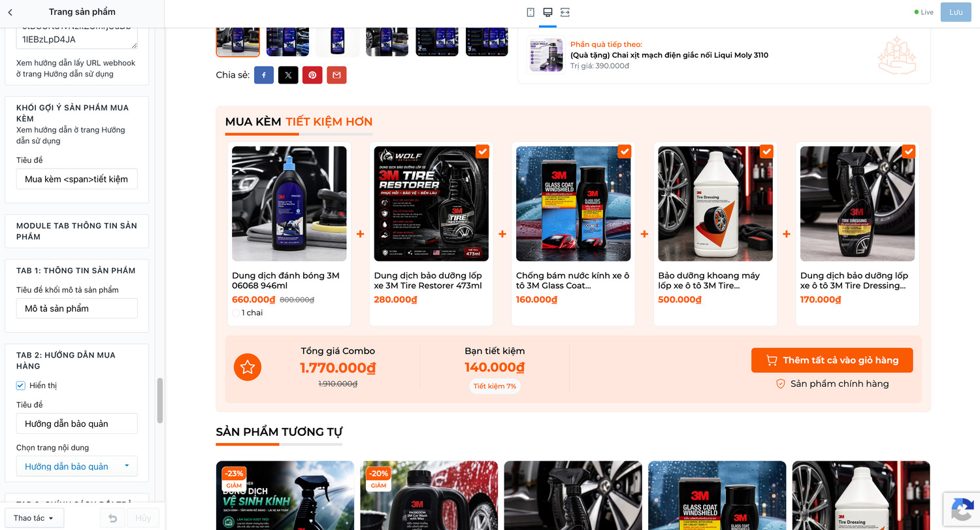The height and width of the screenshot is (530, 980).
Task: Switch to mobile preview icon
Action: click(x=531, y=12)
